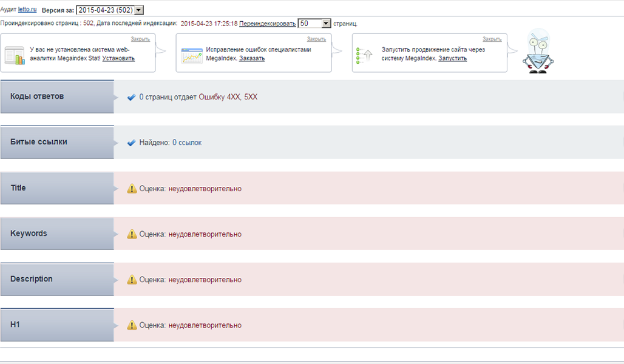Image resolution: width=624 pixels, height=364 pixels.
Task: Click the blue checkmark in Битые ссылки row
Action: (131, 143)
